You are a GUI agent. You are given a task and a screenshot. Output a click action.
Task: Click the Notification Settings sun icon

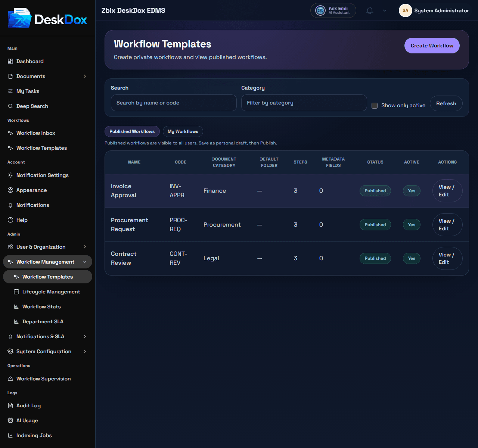[10, 175]
